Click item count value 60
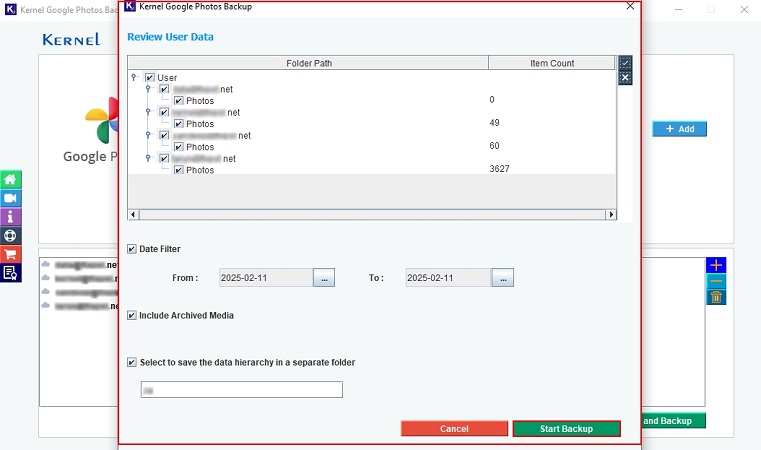The image size is (761, 450). (x=494, y=146)
